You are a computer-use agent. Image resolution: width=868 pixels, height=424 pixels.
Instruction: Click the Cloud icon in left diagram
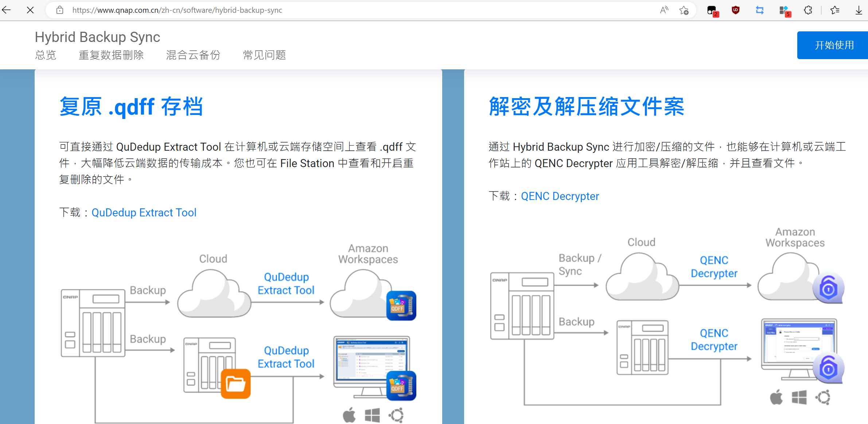[214, 293]
